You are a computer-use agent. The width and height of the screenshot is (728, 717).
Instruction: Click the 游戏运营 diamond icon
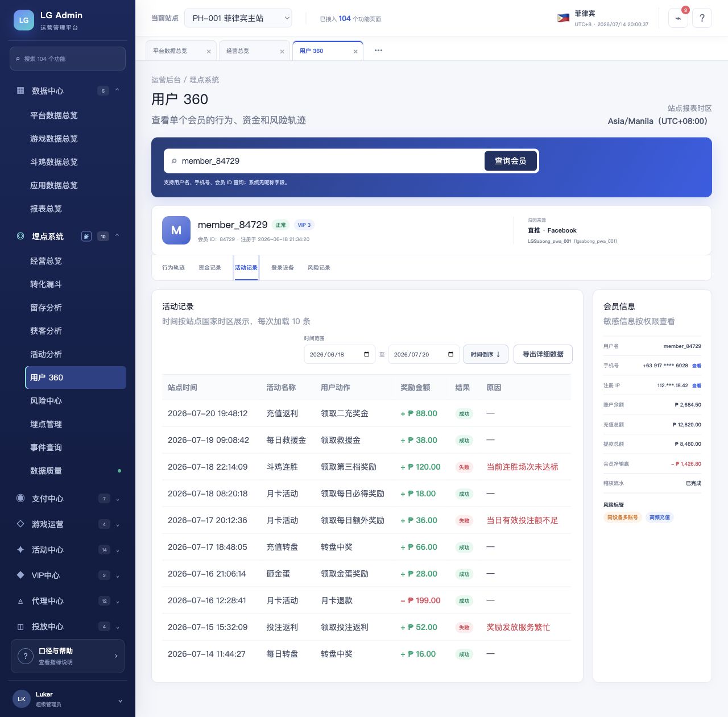pos(20,524)
